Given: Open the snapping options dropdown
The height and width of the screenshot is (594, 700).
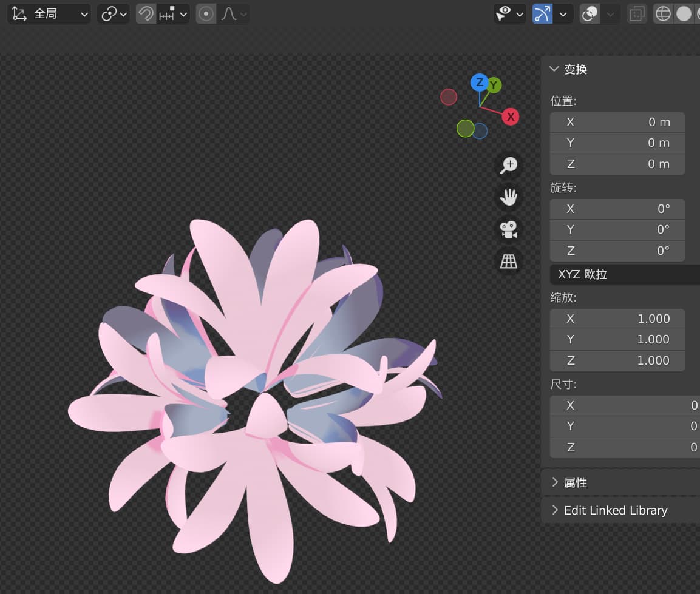Looking at the screenshot, I should coord(173,14).
